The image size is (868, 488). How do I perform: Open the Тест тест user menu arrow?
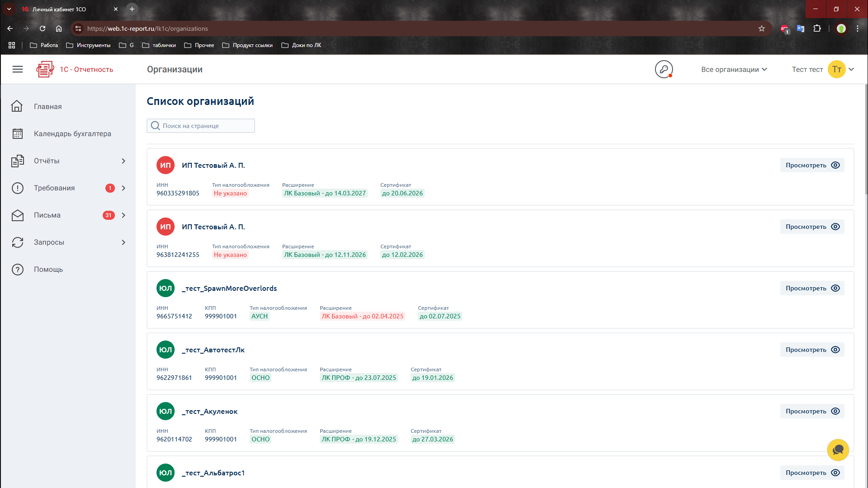click(851, 69)
